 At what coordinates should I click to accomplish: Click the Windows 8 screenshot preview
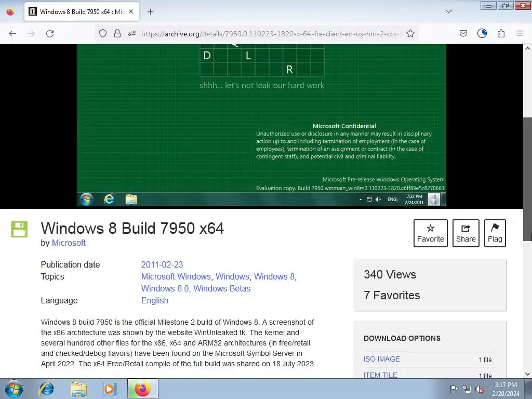tap(261, 126)
